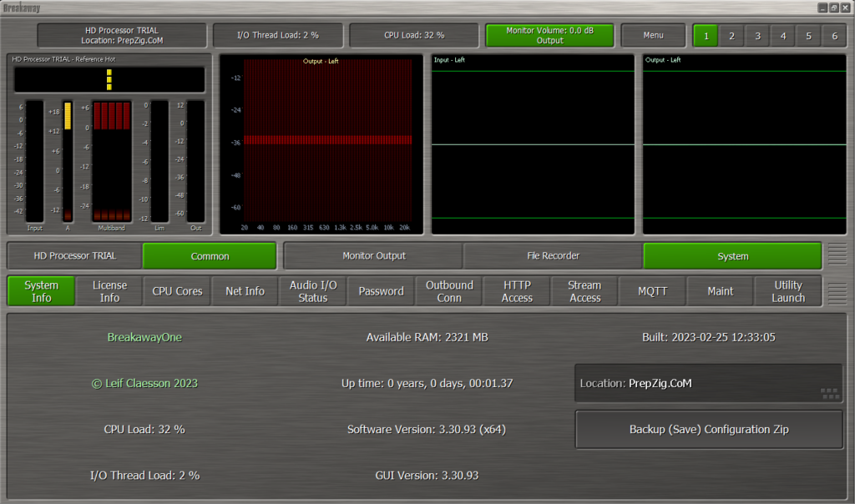Image resolution: width=855 pixels, height=504 pixels.
Task: Select preset slot 3
Action: 757,36
